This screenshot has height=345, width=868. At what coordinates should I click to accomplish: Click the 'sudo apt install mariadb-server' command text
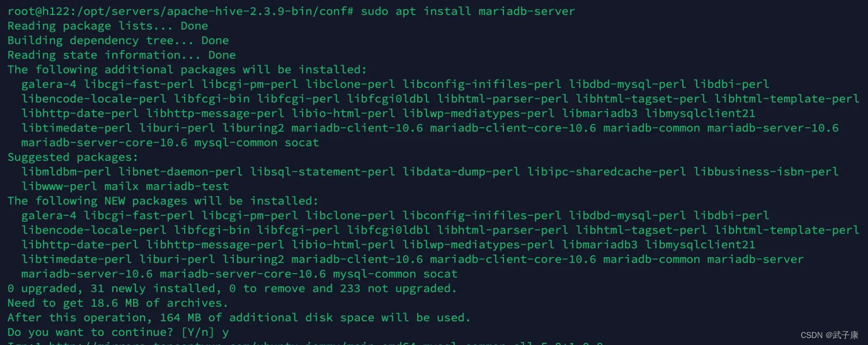(468, 11)
